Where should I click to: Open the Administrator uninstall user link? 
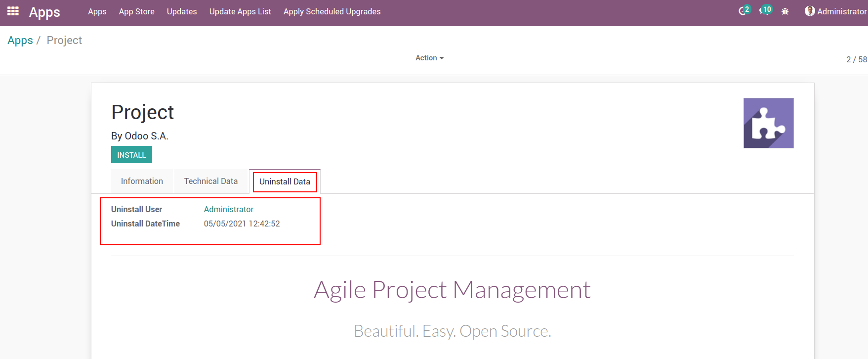tap(228, 210)
